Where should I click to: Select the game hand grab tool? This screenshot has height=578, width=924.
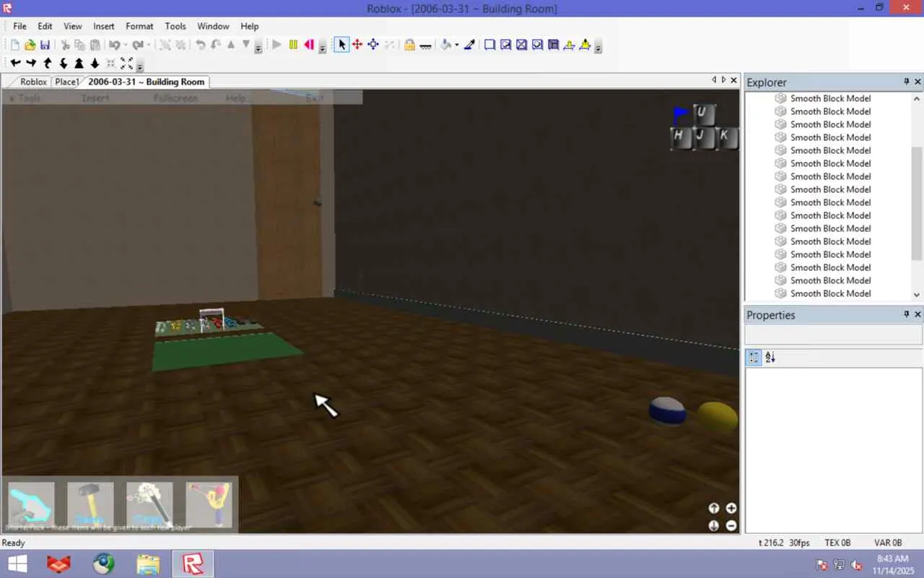[x=31, y=505]
